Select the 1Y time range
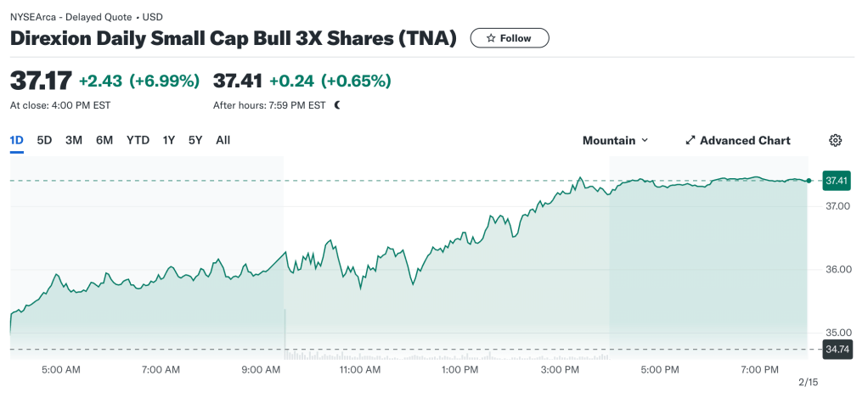Viewport: 868px width, 398px height. point(169,140)
